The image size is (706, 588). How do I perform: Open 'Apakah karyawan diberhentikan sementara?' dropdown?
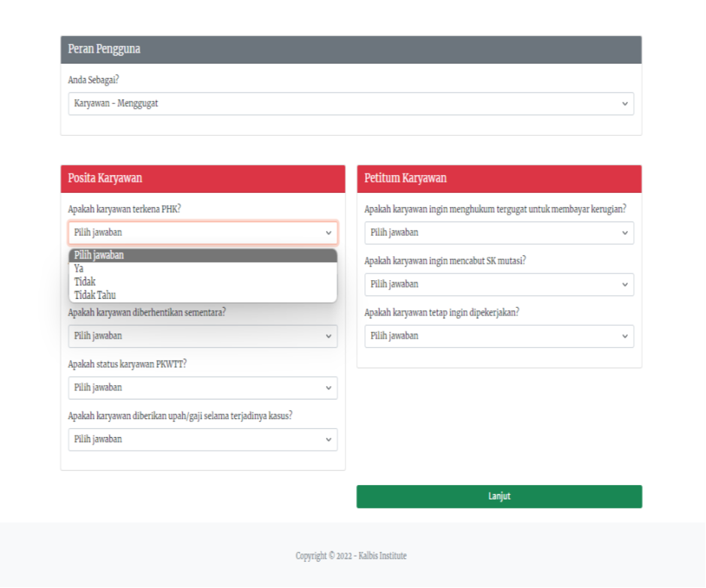tap(202, 336)
